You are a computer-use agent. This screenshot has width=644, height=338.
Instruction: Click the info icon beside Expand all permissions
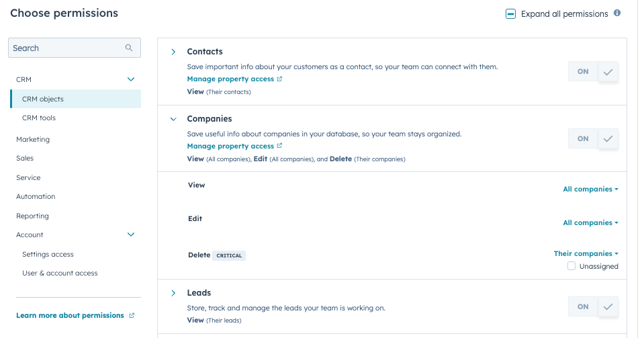pos(617,13)
